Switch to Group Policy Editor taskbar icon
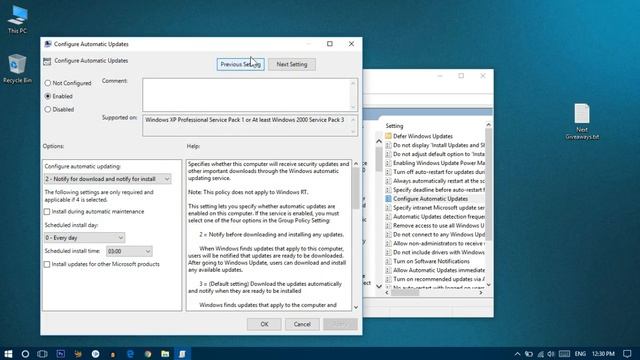 point(182,353)
